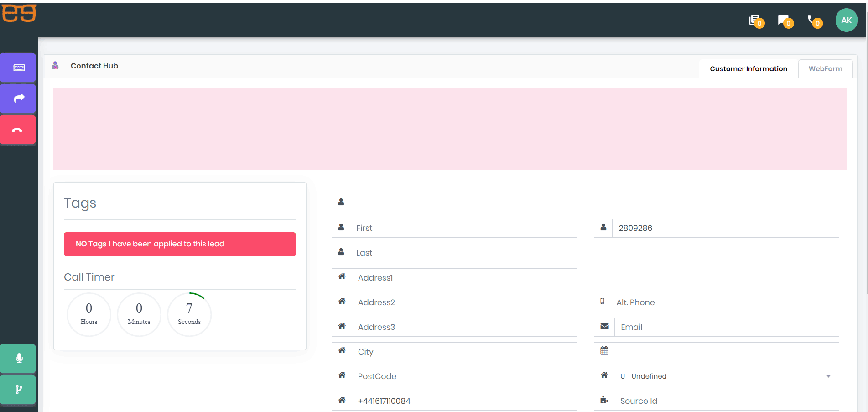Click the call transfer arrow button
868x412 pixels.
[18, 99]
